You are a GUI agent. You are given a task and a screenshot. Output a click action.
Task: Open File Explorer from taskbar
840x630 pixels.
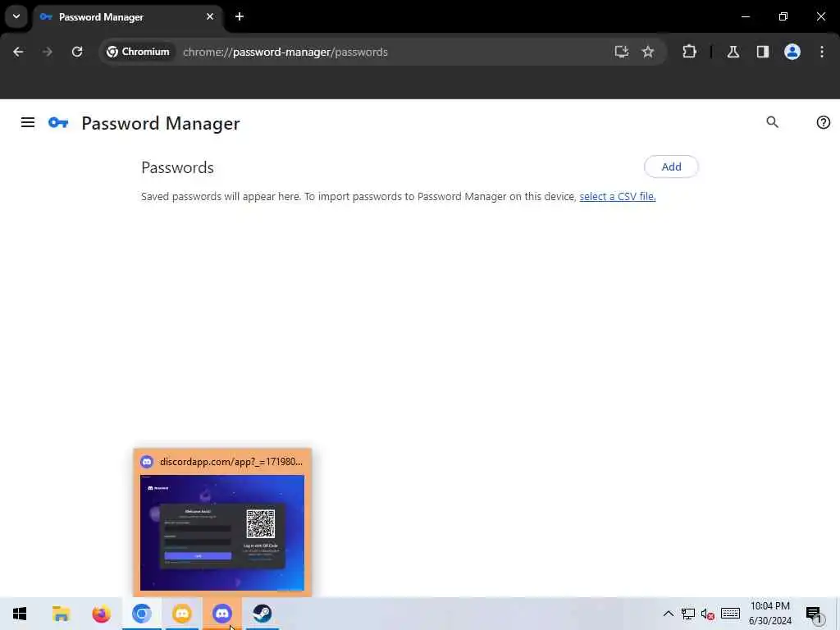point(61,614)
